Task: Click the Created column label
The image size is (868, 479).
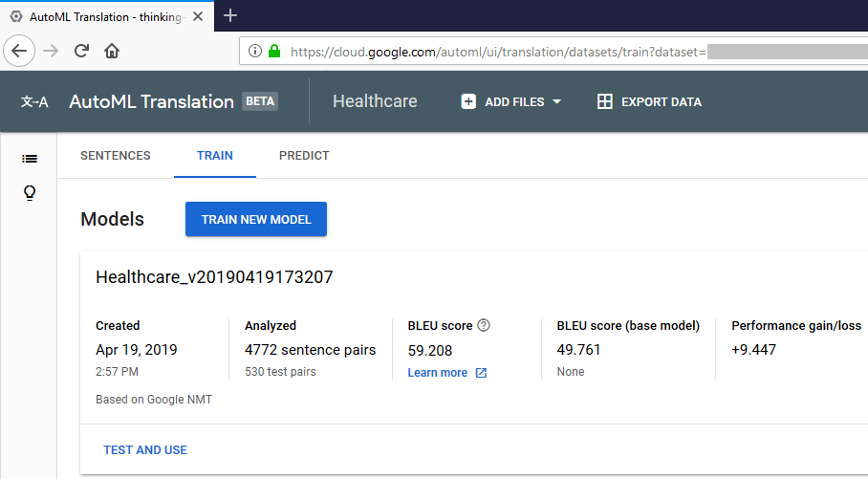Action: [118, 326]
